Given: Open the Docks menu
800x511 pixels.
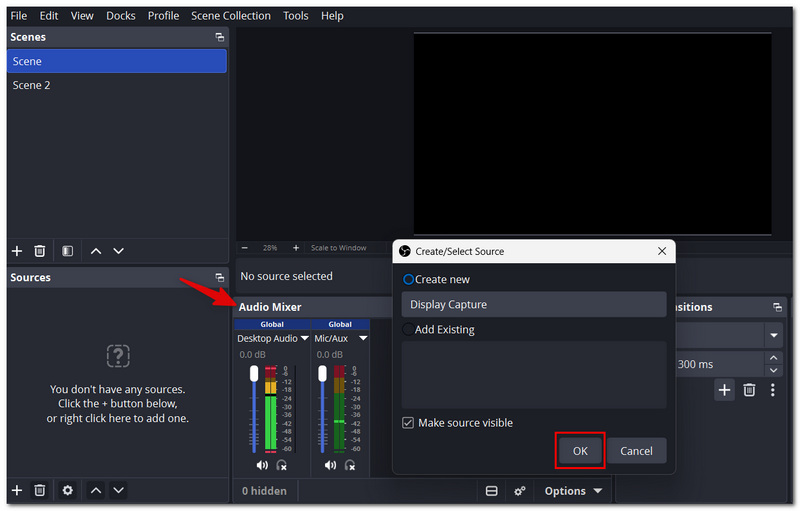Looking at the screenshot, I should pos(120,16).
